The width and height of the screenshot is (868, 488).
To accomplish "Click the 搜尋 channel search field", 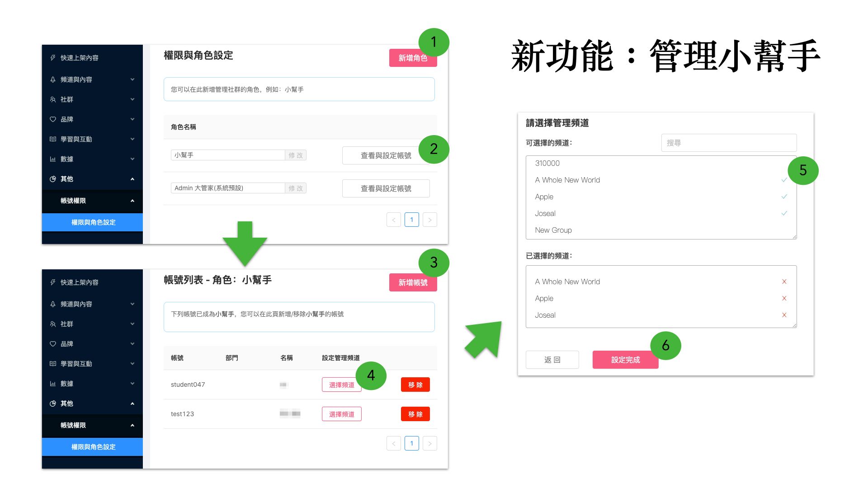I will click(x=728, y=143).
